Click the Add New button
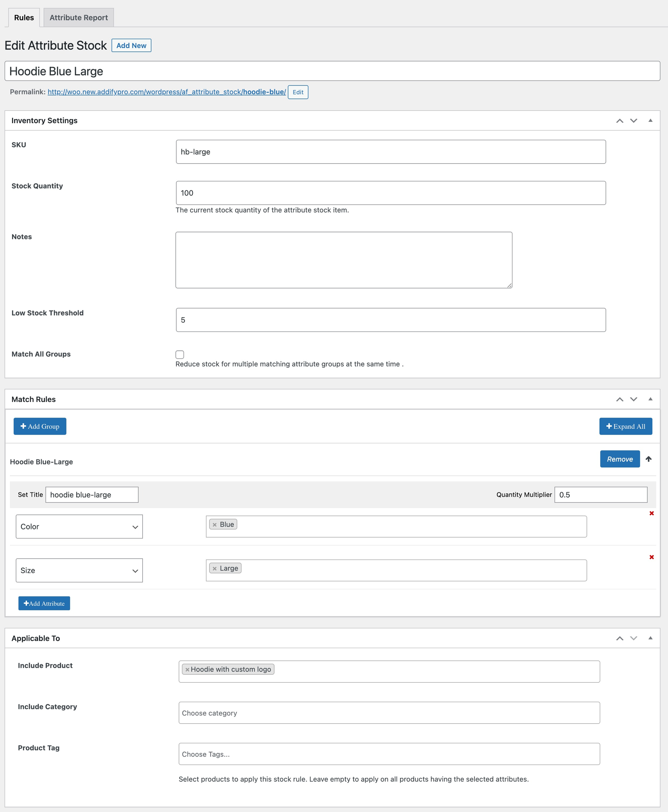The height and width of the screenshot is (812, 668). tap(131, 45)
